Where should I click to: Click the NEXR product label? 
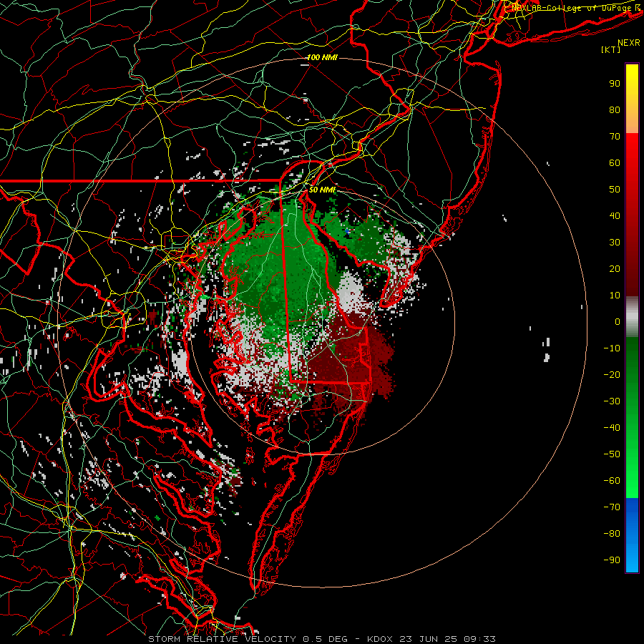(628, 43)
